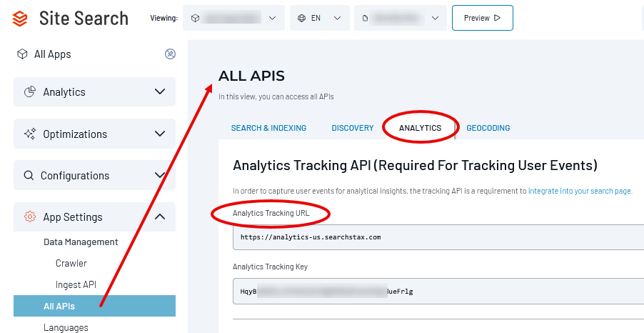This screenshot has height=333, width=644.
Task: Click the Analytics Tracking Key field
Action: [x=438, y=292]
